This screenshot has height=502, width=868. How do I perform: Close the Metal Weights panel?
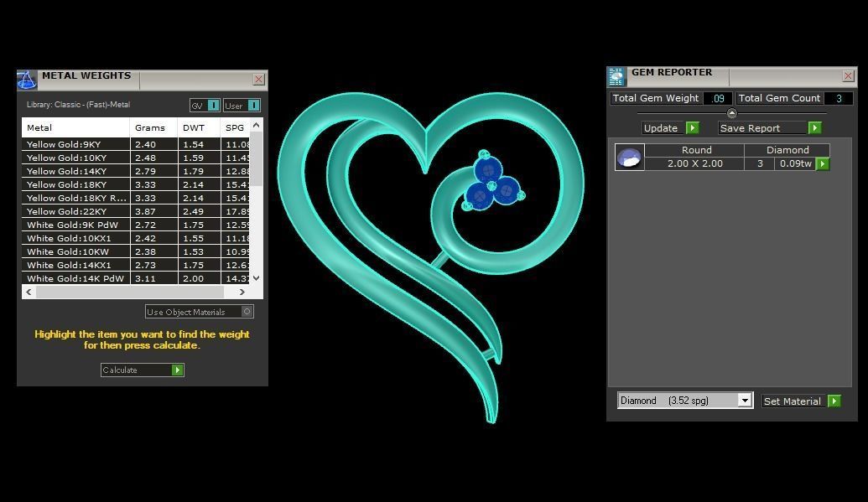click(258, 79)
